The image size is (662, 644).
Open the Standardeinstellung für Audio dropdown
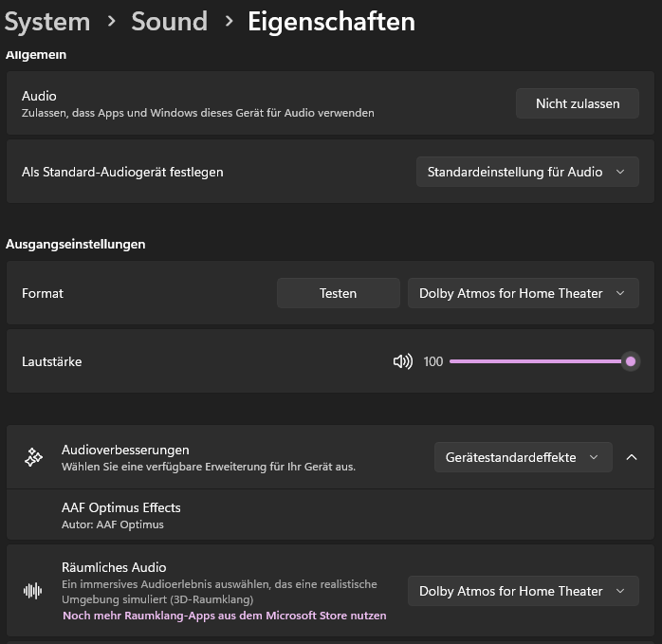526,172
